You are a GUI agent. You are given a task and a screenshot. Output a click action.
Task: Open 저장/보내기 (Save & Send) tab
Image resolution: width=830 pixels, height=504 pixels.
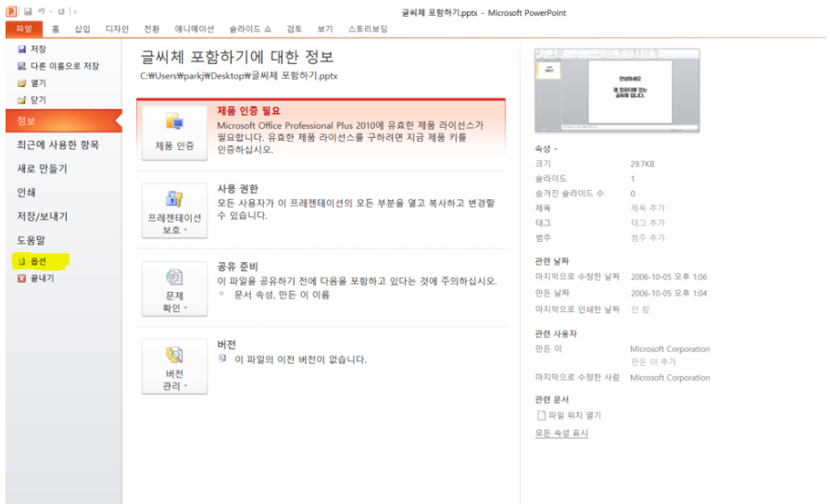tap(42, 216)
